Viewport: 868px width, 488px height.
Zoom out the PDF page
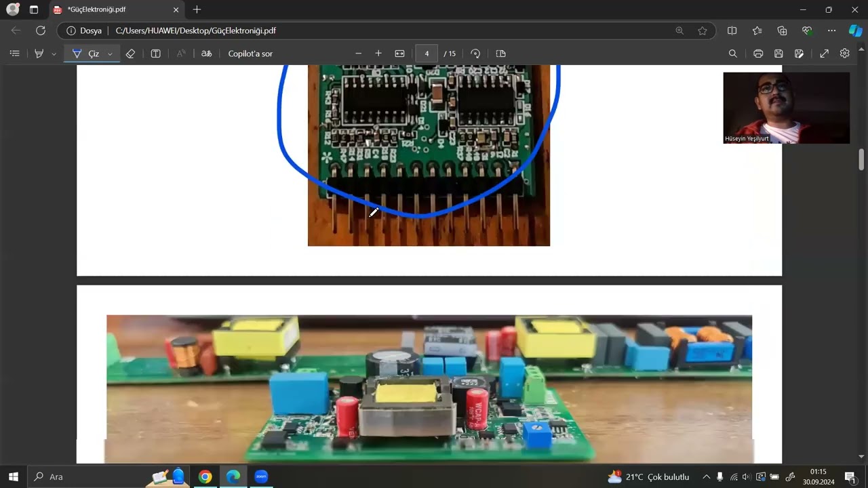(359, 54)
